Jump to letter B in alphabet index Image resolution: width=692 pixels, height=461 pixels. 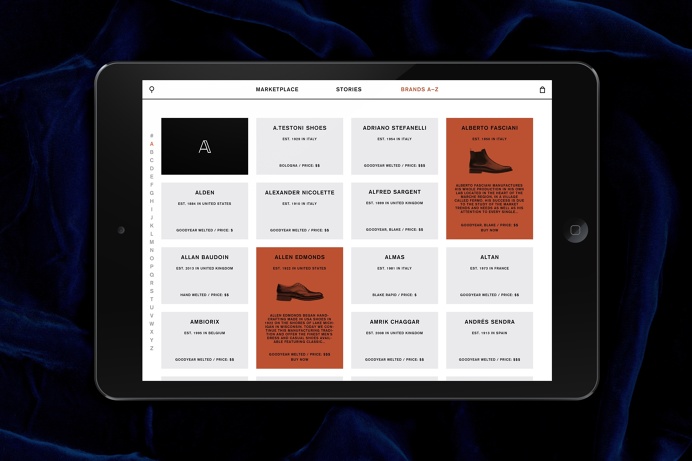point(151,152)
